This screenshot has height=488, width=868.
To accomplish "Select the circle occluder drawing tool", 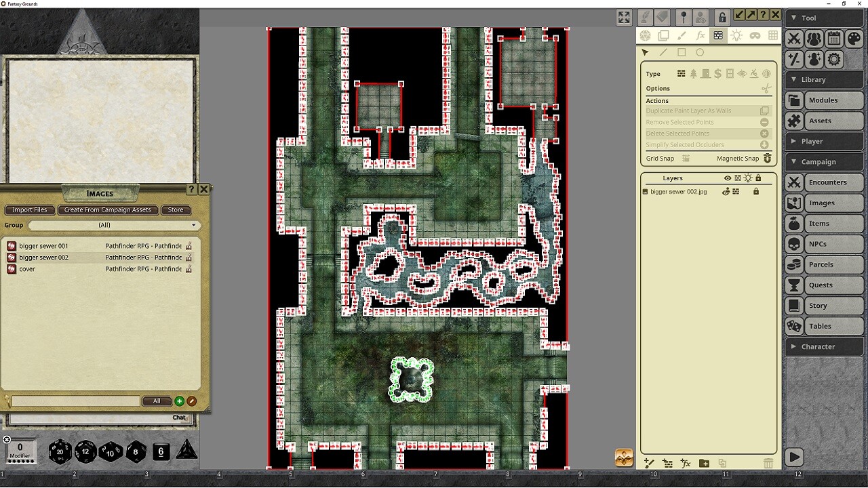I will point(700,52).
